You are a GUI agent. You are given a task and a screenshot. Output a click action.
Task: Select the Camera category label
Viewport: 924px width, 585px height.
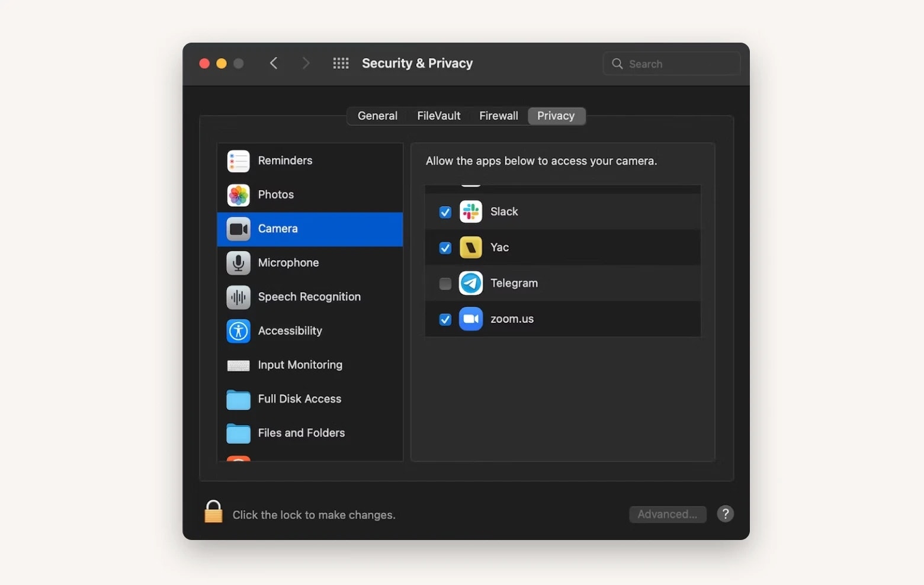(x=278, y=229)
